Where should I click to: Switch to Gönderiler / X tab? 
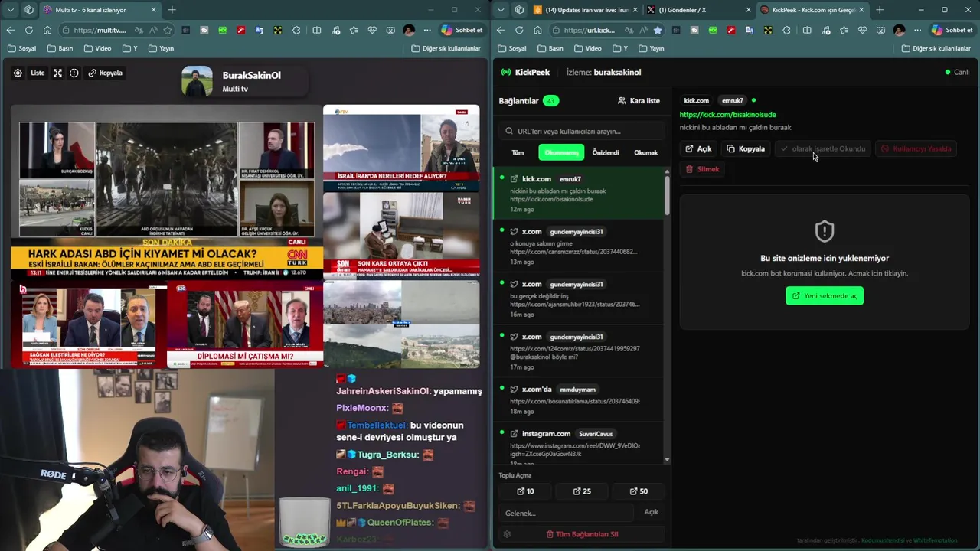(697, 10)
